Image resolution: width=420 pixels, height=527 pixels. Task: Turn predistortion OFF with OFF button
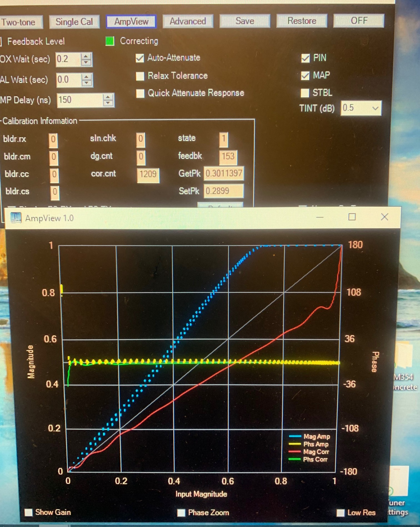(359, 20)
